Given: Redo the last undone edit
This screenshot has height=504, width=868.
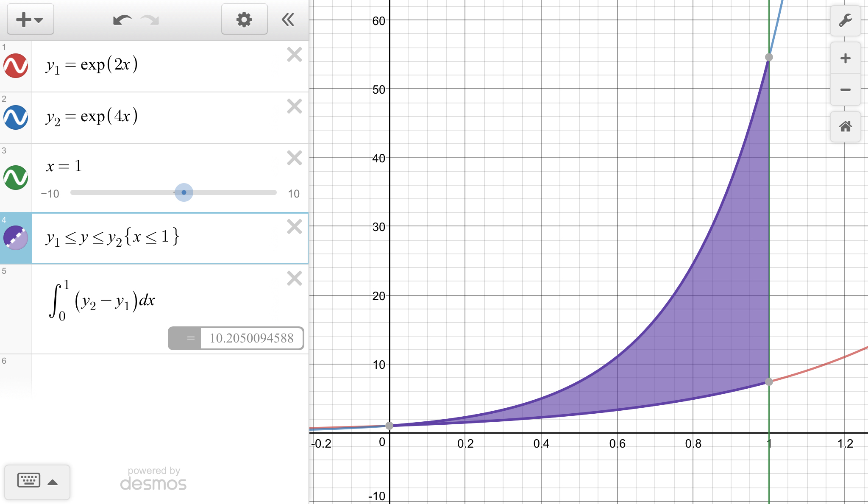Looking at the screenshot, I should coord(150,20).
